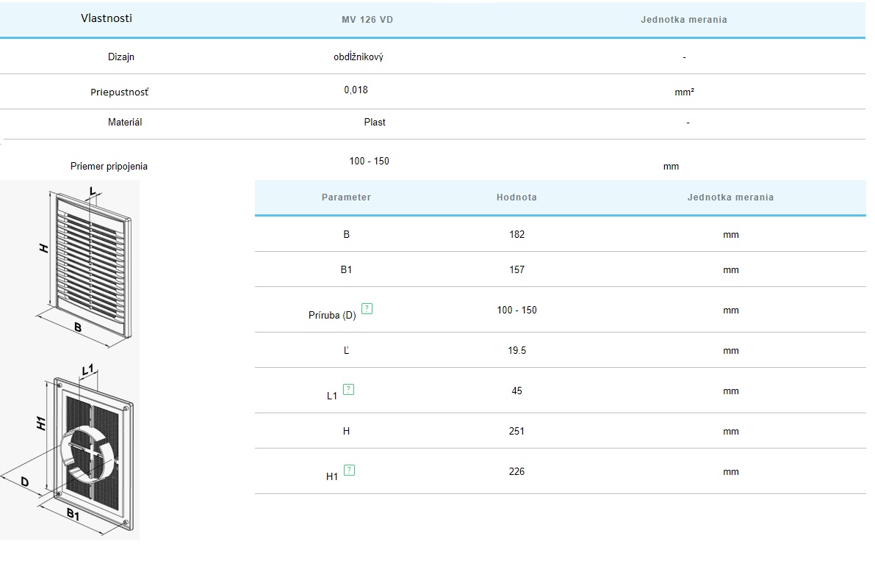Click the value 157 in the B1 row

coord(516,270)
